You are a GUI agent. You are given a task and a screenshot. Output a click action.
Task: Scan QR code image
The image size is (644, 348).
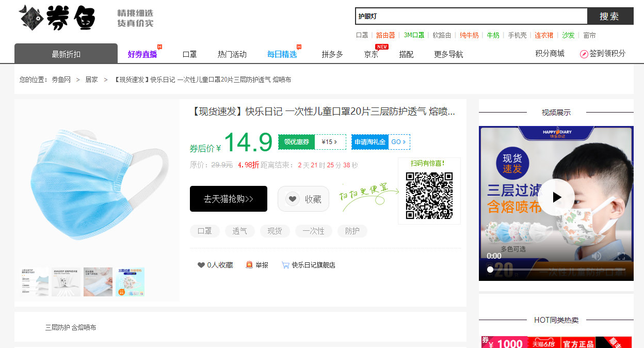[x=429, y=196]
